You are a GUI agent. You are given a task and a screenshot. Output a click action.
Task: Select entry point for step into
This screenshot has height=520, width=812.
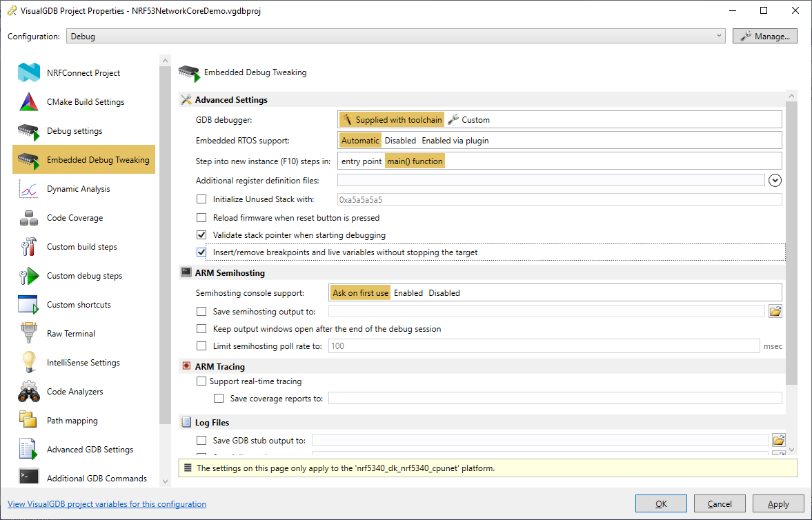click(x=362, y=161)
